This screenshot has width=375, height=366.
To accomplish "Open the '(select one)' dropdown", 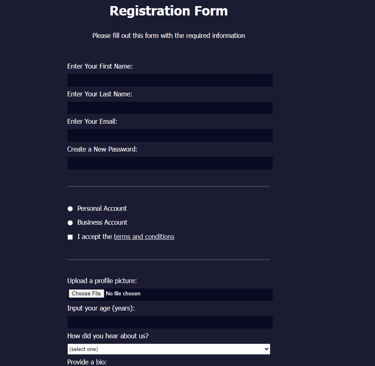I will click(x=169, y=349).
